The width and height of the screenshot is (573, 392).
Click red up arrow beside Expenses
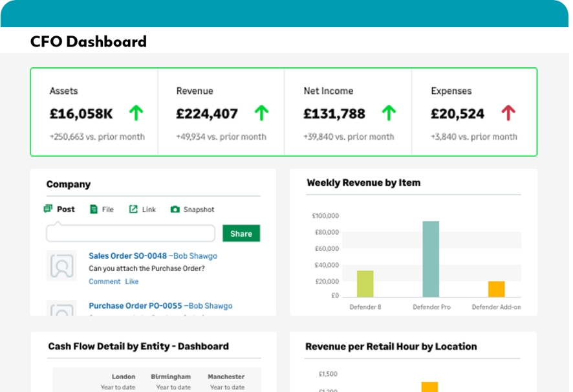(508, 114)
